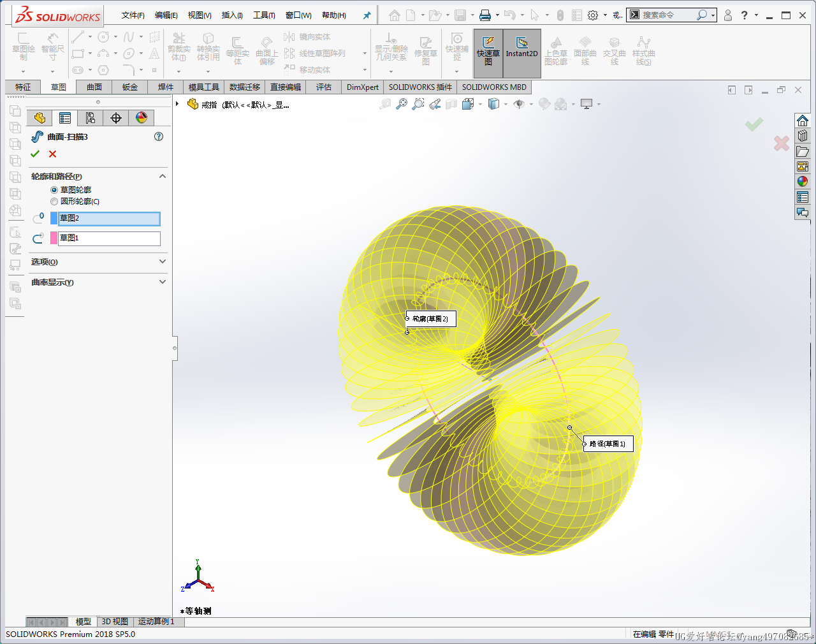Click path selection box 草图1
This screenshot has width=816, height=644.
[109, 238]
